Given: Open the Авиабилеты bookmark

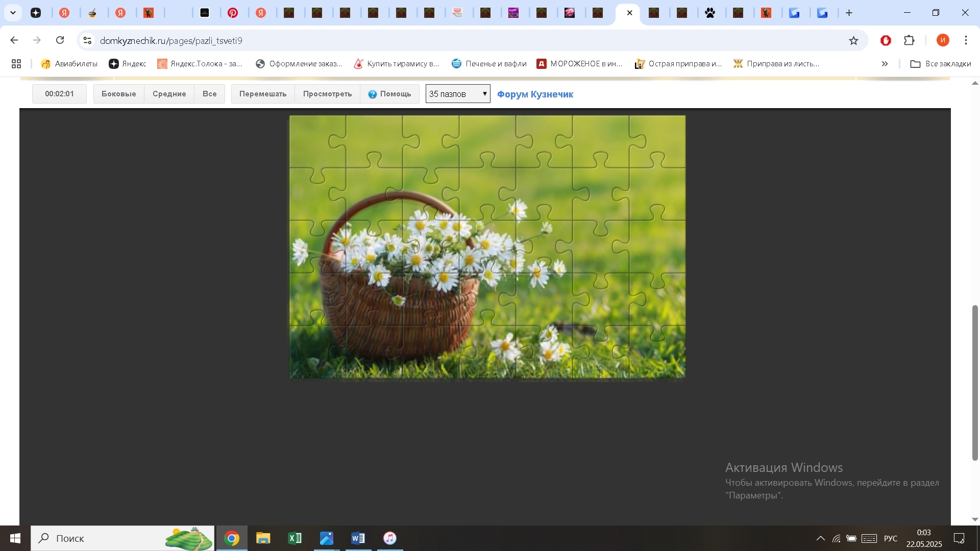Looking at the screenshot, I should 69,64.
